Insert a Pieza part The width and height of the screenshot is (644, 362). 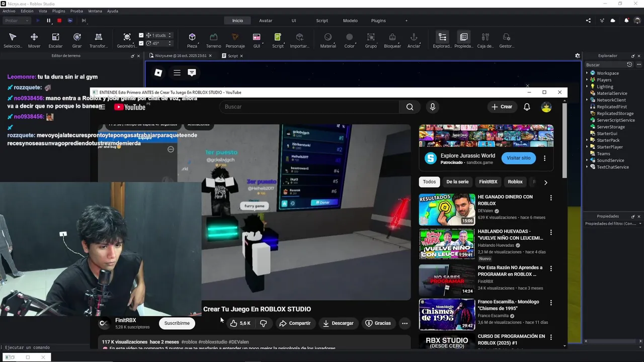[x=192, y=40]
